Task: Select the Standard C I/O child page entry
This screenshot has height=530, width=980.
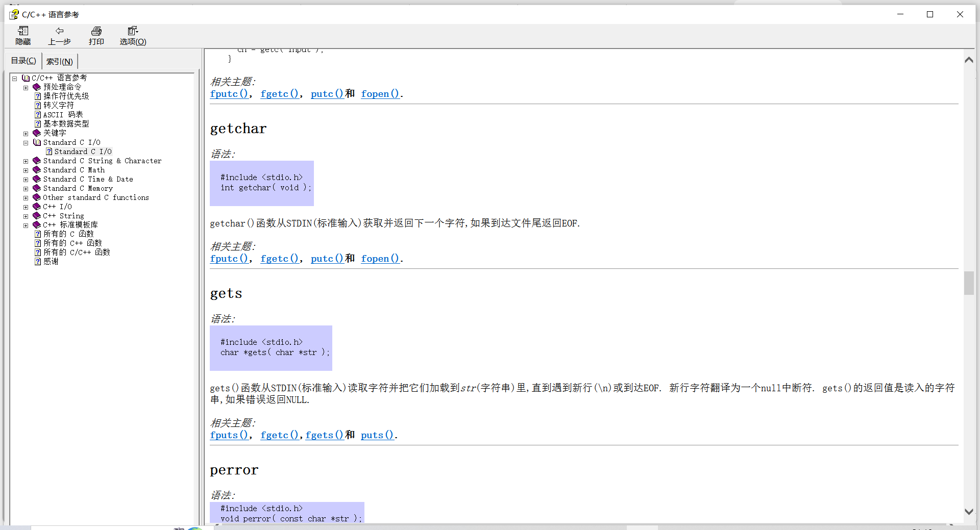Action: [83, 152]
